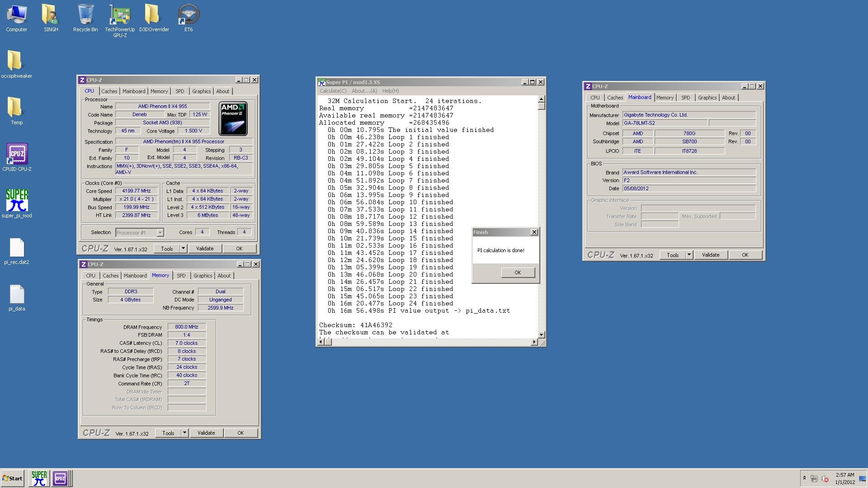Click Super PI vertical scrollbar up arrow
Image resolution: width=868 pixels, height=488 pixels.
(541, 99)
